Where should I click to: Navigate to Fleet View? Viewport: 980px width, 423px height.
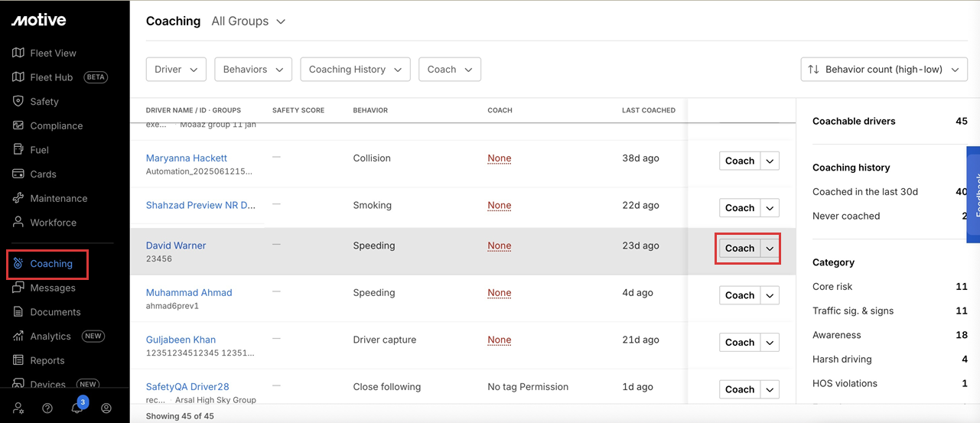[53, 53]
